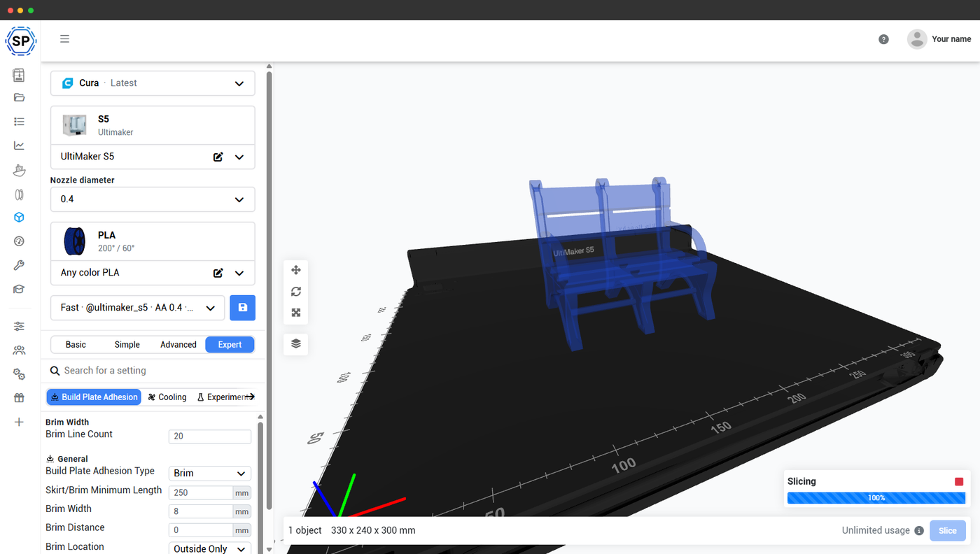The width and height of the screenshot is (980, 554).
Task: Click Skirt/Brim Minimum Length 250 field
Action: point(201,492)
